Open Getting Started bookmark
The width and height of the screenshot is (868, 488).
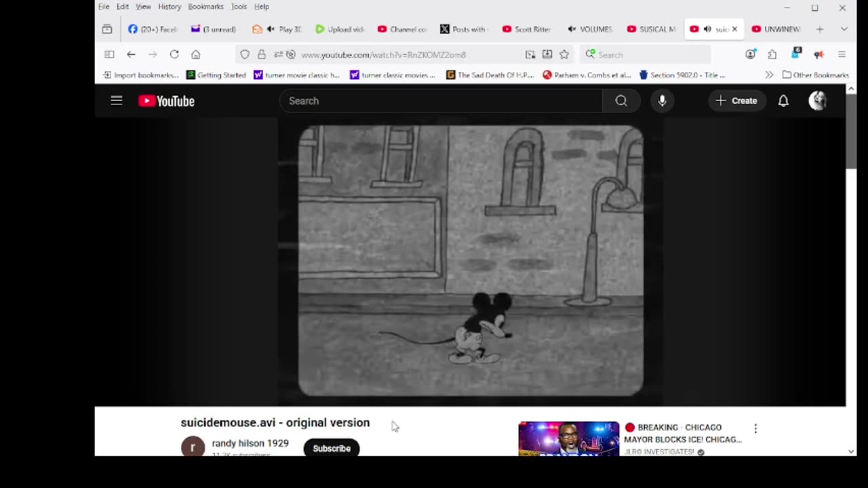point(216,75)
